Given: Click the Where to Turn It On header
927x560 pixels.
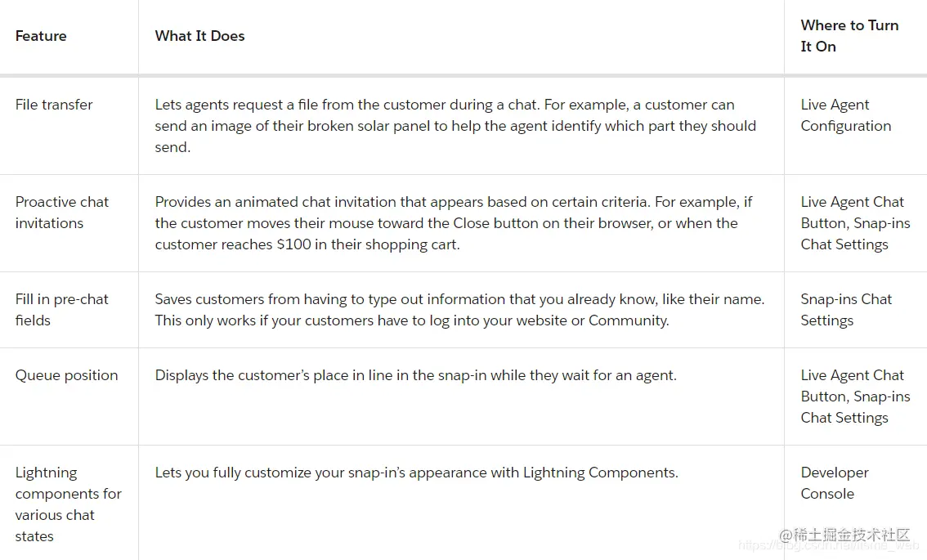Looking at the screenshot, I should [x=849, y=36].
